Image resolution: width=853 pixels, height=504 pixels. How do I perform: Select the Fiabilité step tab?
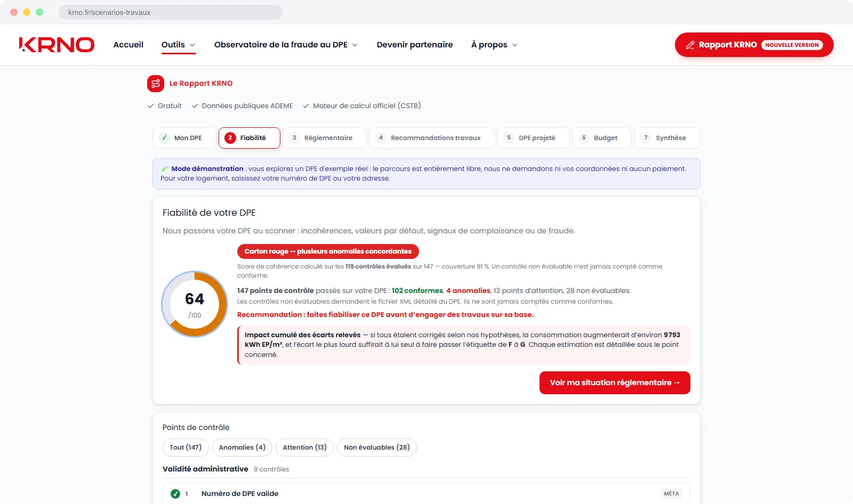click(x=250, y=138)
